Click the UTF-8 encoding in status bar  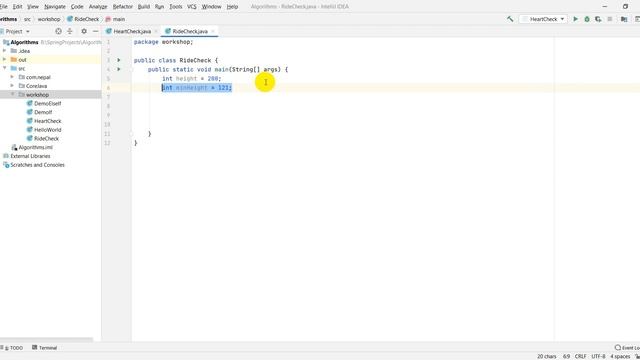pyautogui.click(x=598, y=356)
